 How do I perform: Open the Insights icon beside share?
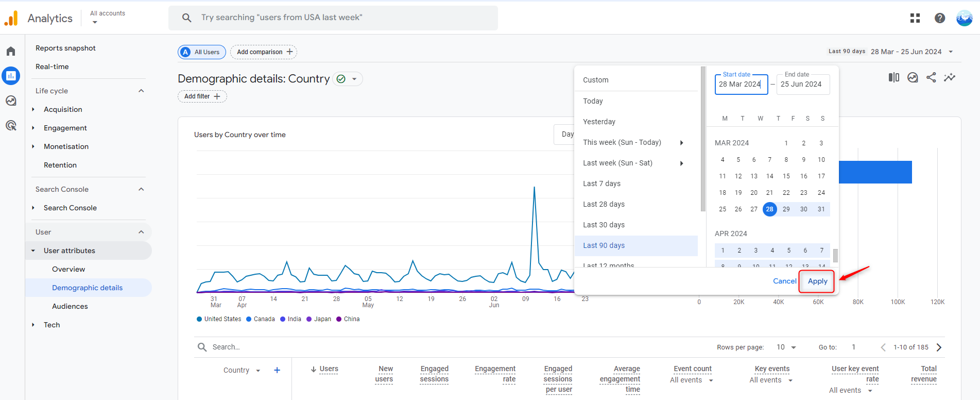[x=913, y=77]
